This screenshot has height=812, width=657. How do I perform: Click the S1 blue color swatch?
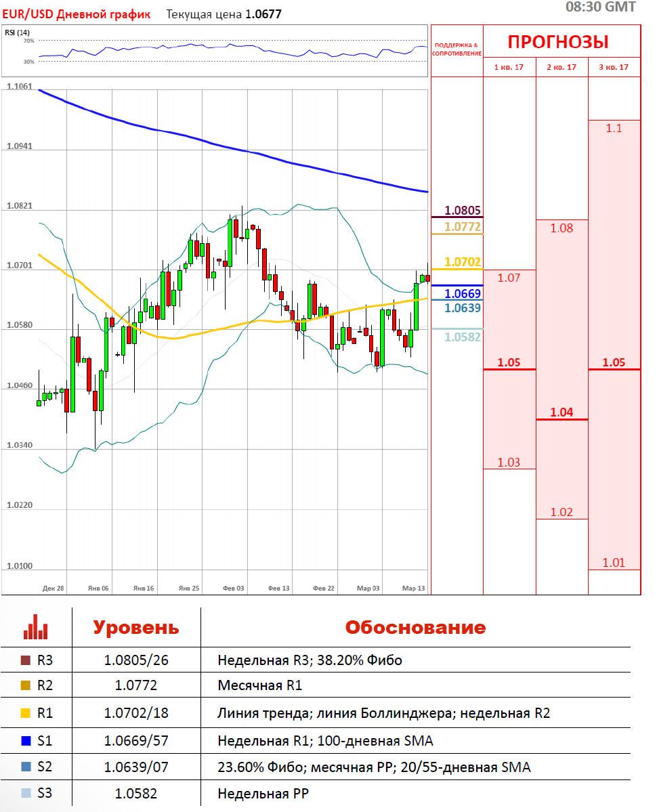click(26, 741)
